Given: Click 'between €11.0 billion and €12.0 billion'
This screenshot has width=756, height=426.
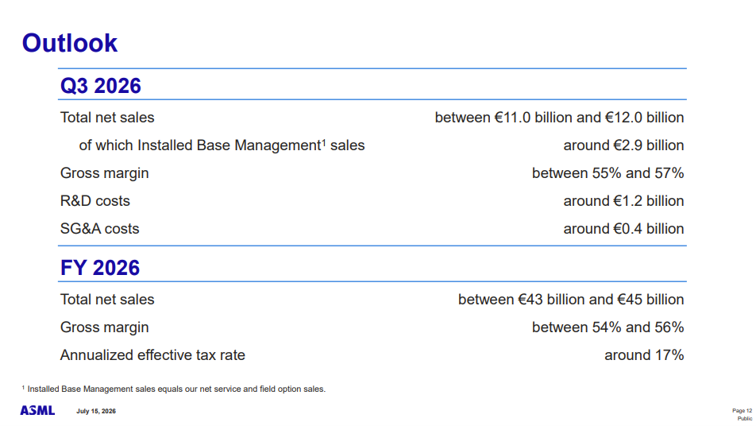Looking at the screenshot, I should point(559,118).
